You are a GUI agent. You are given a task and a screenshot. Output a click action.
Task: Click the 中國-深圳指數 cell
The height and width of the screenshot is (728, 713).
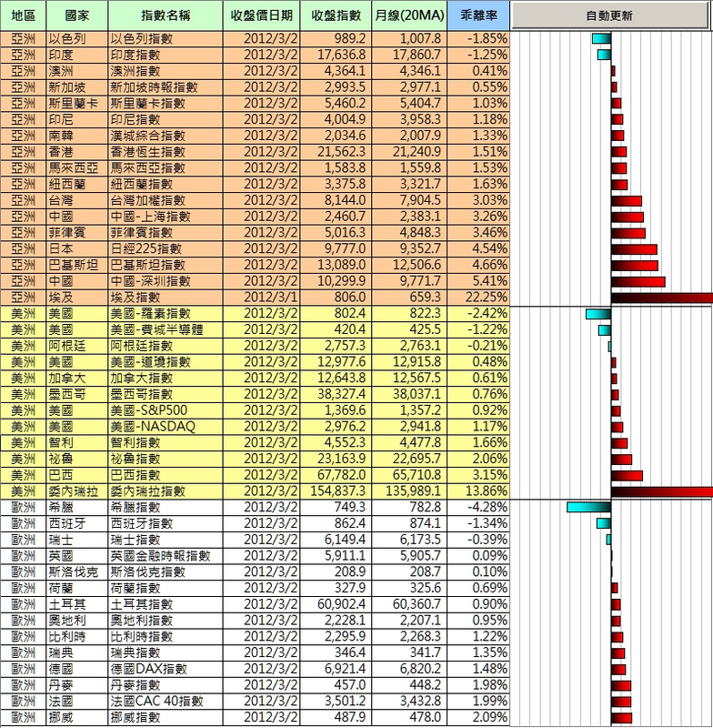166,281
